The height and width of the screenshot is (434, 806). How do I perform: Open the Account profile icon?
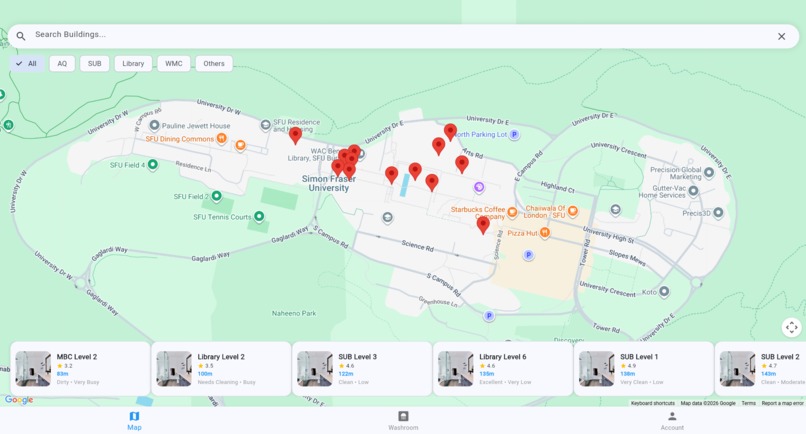(x=672, y=416)
